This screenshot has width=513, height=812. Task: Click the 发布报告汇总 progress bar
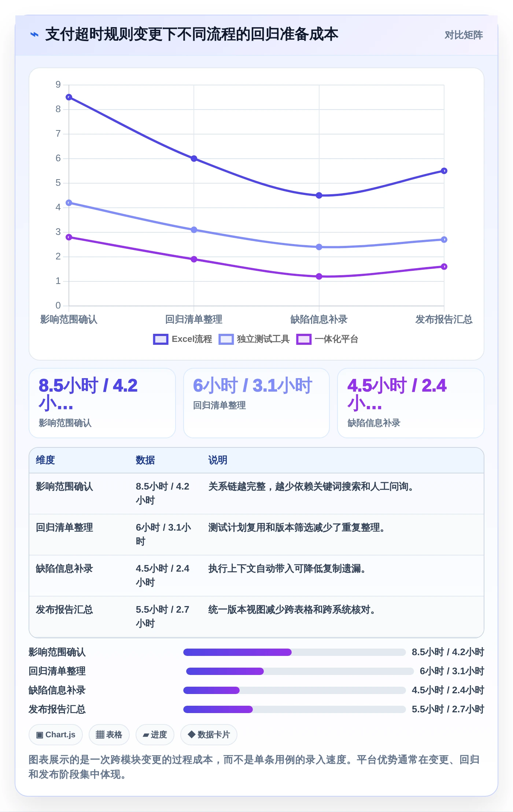pyautogui.click(x=295, y=709)
